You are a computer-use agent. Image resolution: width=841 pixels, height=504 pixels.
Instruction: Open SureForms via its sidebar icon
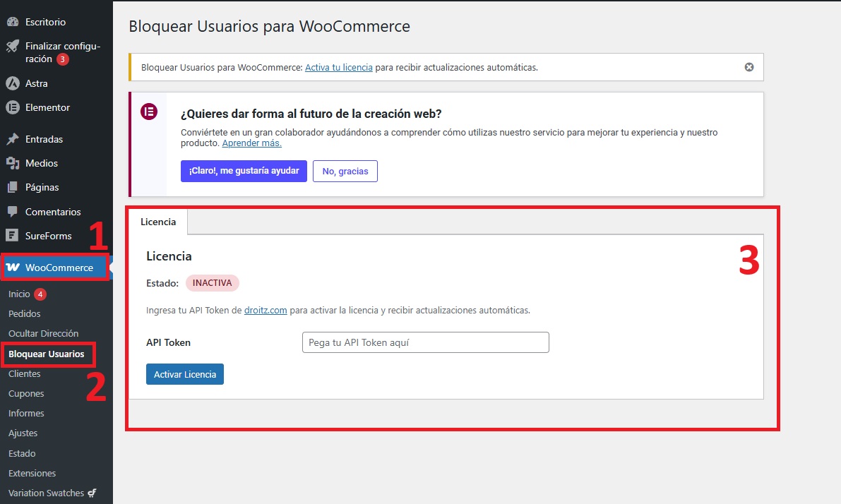pyautogui.click(x=12, y=236)
